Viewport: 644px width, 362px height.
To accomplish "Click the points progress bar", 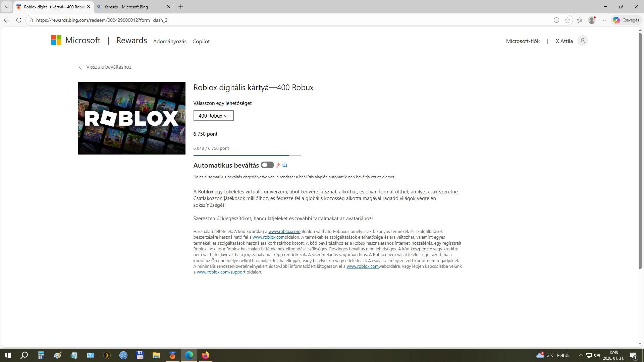I will [247, 156].
